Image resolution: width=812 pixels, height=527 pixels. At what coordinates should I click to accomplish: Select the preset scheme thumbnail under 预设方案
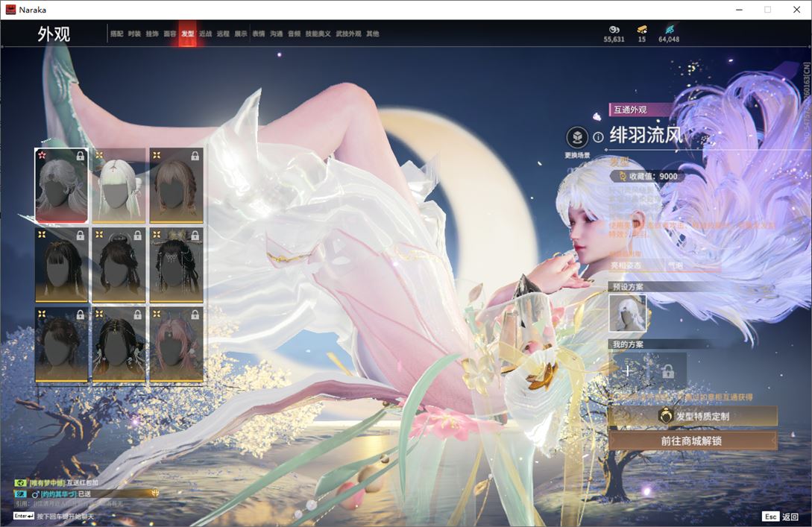tap(628, 313)
